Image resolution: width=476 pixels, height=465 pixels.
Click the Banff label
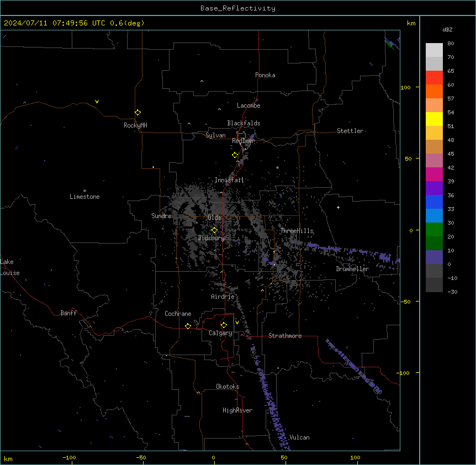pyautogui.click(x=68, y=313)
